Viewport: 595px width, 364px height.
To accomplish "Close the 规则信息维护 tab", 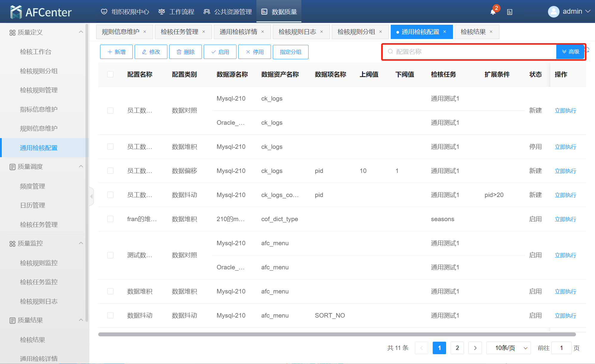I will (145, 32).
